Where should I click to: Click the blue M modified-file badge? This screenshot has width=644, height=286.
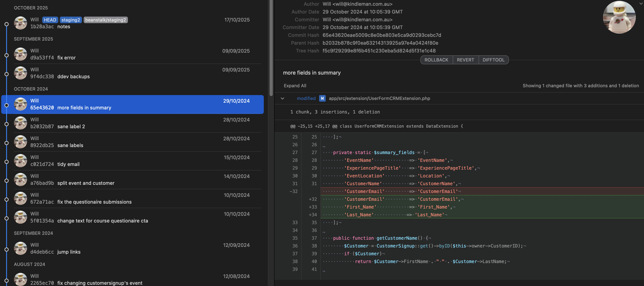pyautogui.click(x=322, y=98)
